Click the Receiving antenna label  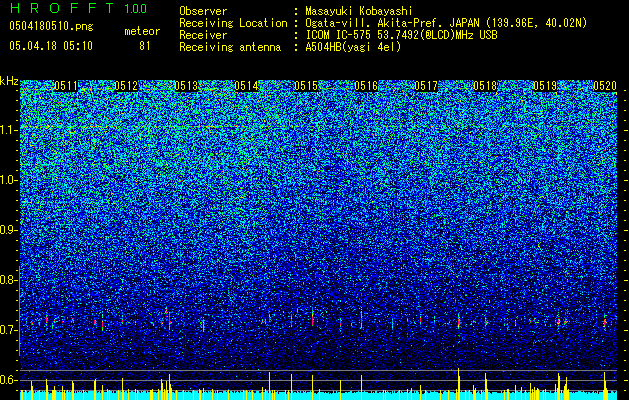pos(230,47)
